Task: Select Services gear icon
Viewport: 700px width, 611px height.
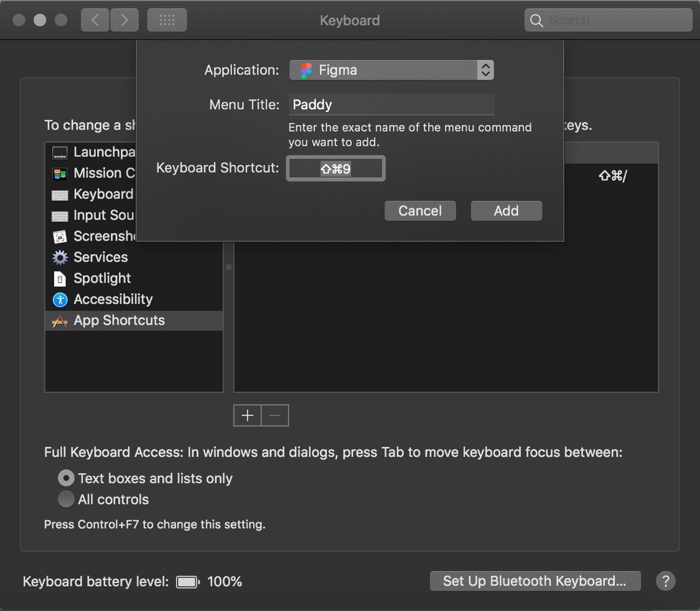Action: pos(60,258)
